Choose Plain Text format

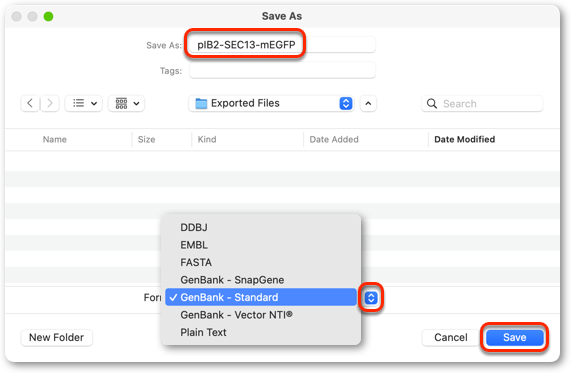tap(261, 332)
